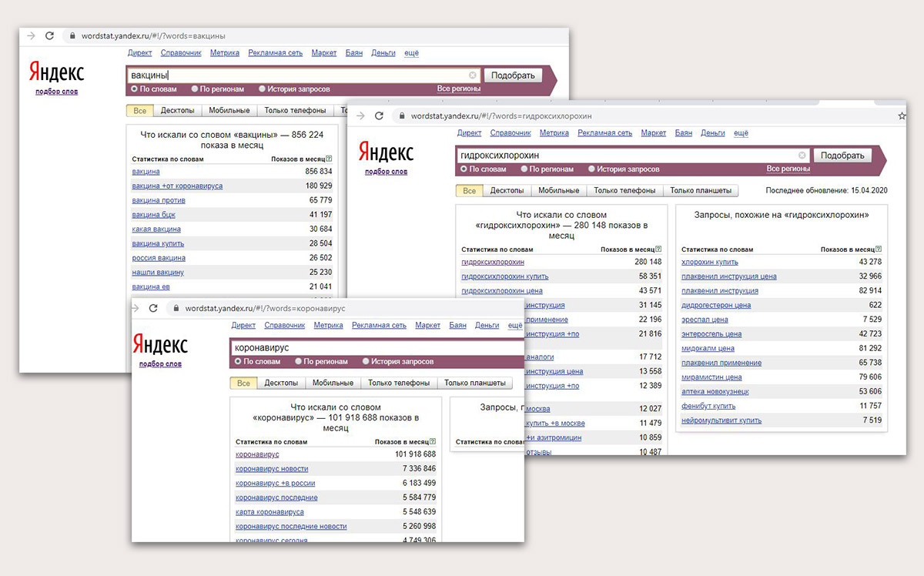Click Яндекс logo in the коронавирус window
This screenshot has width=924, height=576.
tap(160, 343)
